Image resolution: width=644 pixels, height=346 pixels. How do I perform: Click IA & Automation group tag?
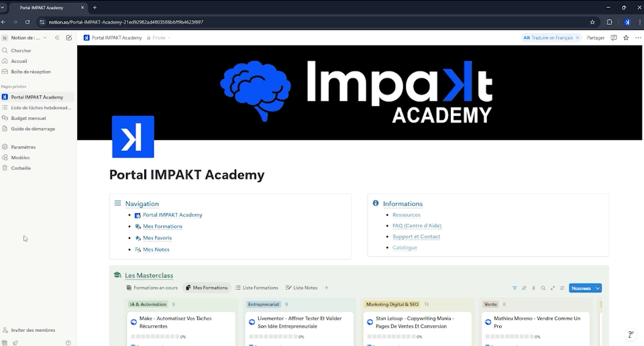pos(148,304)
